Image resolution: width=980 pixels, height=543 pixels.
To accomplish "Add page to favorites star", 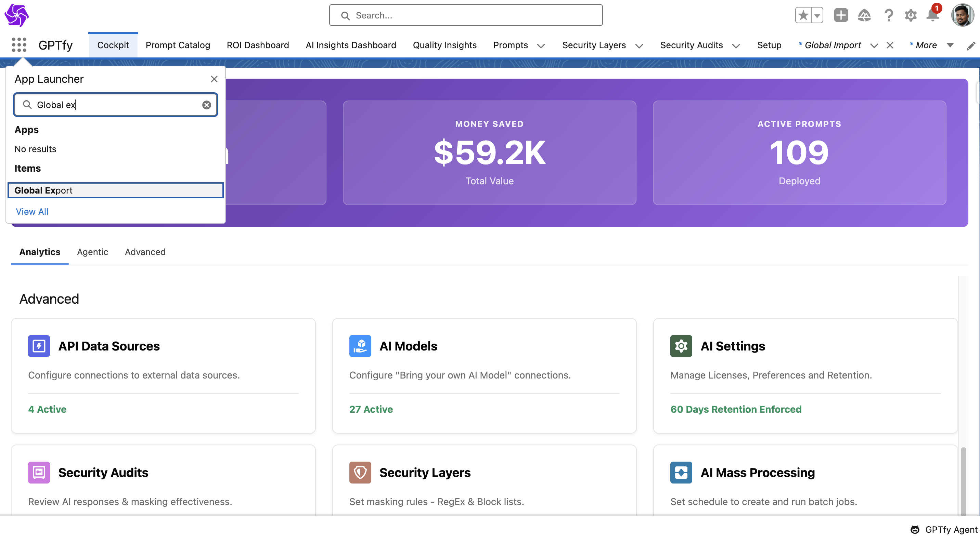I will 803,15.
